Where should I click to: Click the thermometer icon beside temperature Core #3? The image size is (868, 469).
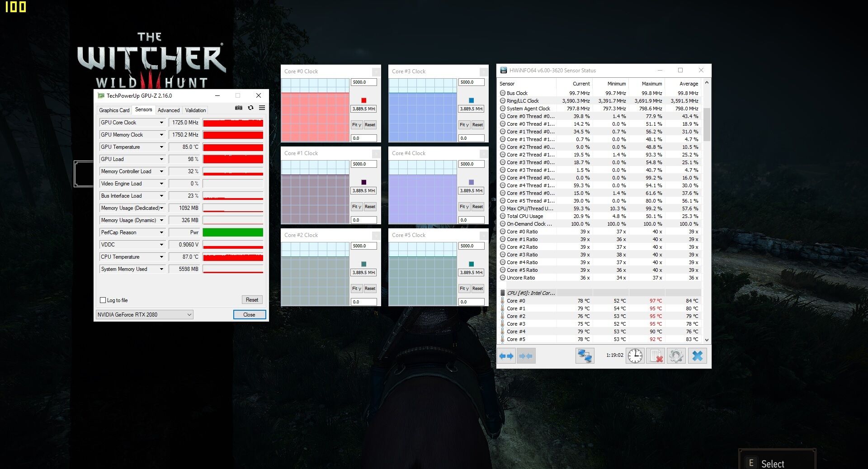(503, 323)
